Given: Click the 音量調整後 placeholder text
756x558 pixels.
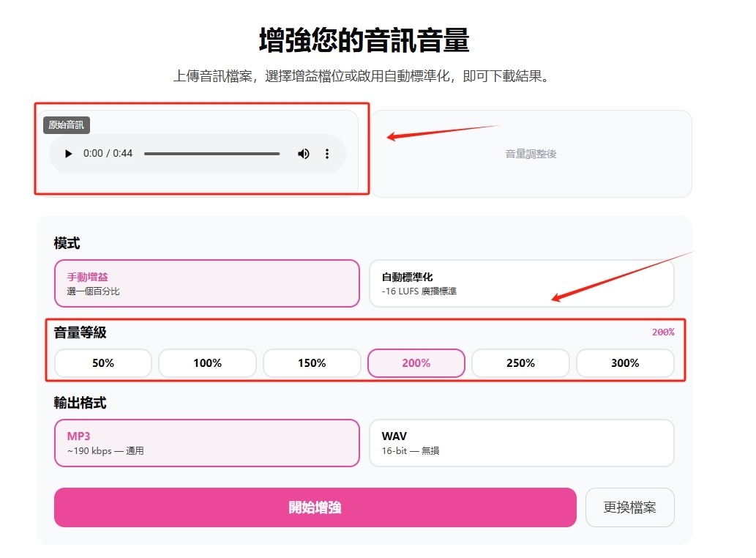Looking at the screenshot, I should 531,154.
